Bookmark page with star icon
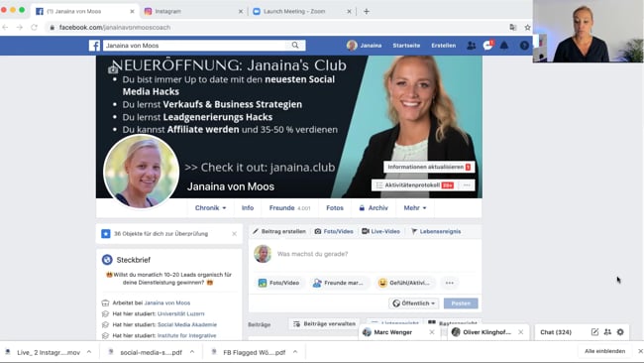The height and width of the screenshot is (363, 644). [527, 28]
